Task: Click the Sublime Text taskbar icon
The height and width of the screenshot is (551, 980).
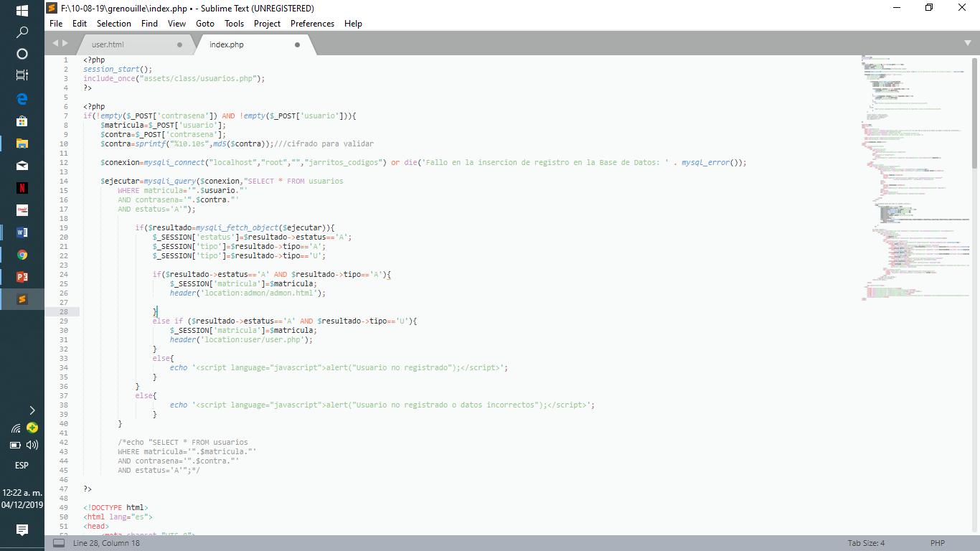Action: 22,299
